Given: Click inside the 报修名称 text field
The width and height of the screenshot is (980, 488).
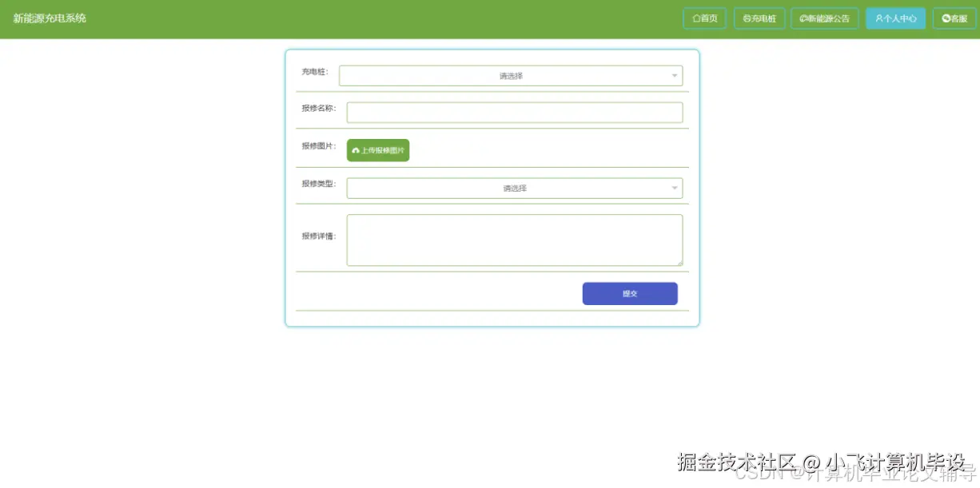Looking at the screenshot, I should pyautogui.click(x=514, y=112).
